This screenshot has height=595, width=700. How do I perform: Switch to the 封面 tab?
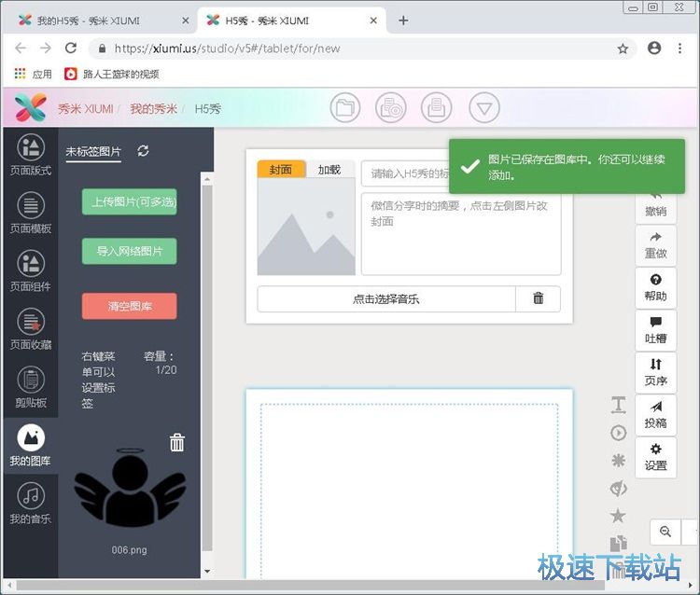tap(281, 170)
